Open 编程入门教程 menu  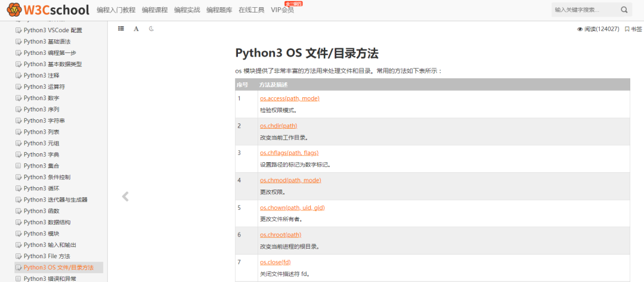tap(116, 10)
